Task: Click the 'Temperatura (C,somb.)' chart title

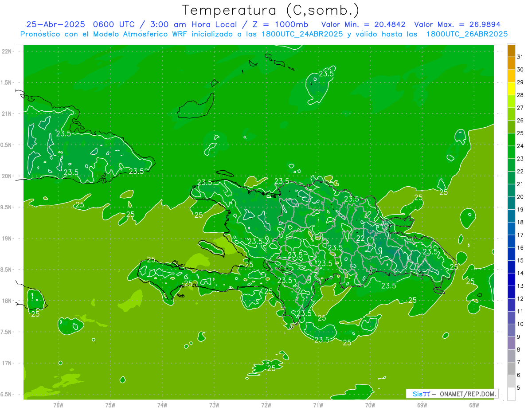Action: coord(270,10)
